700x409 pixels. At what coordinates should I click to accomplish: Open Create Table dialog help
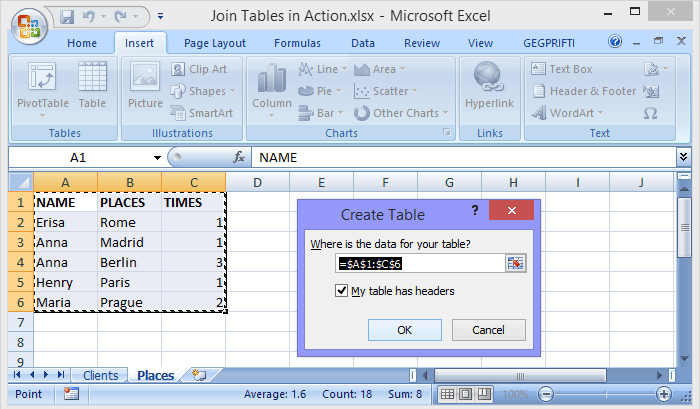(475, 209)
